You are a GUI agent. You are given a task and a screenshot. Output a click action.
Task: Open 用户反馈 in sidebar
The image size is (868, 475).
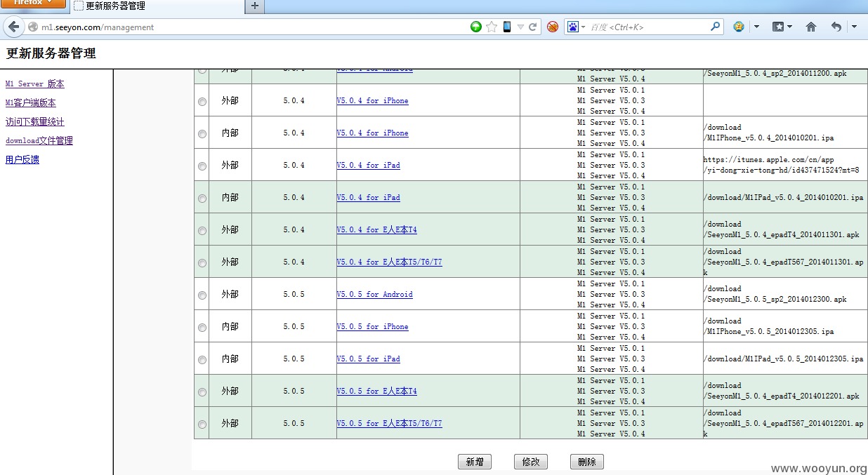[22, 159]
